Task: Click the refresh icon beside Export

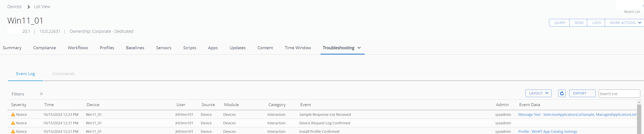Action: point(562,93)
